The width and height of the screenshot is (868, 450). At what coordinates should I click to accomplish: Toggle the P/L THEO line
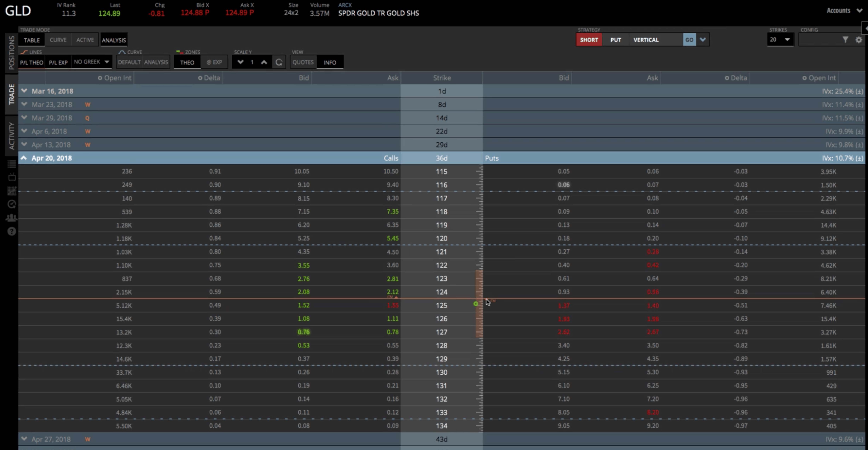point(32,62)
